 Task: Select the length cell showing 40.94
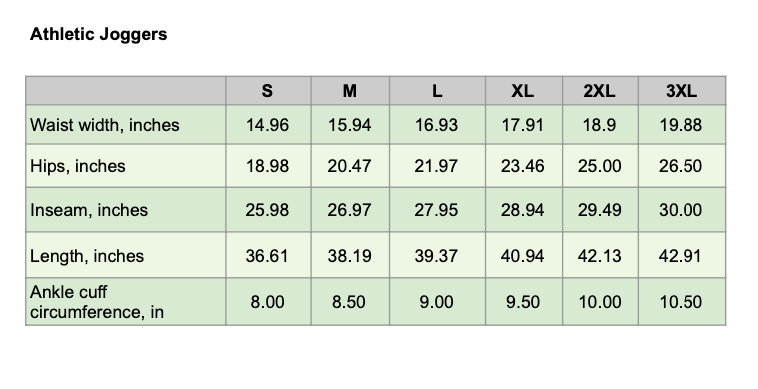524,255
